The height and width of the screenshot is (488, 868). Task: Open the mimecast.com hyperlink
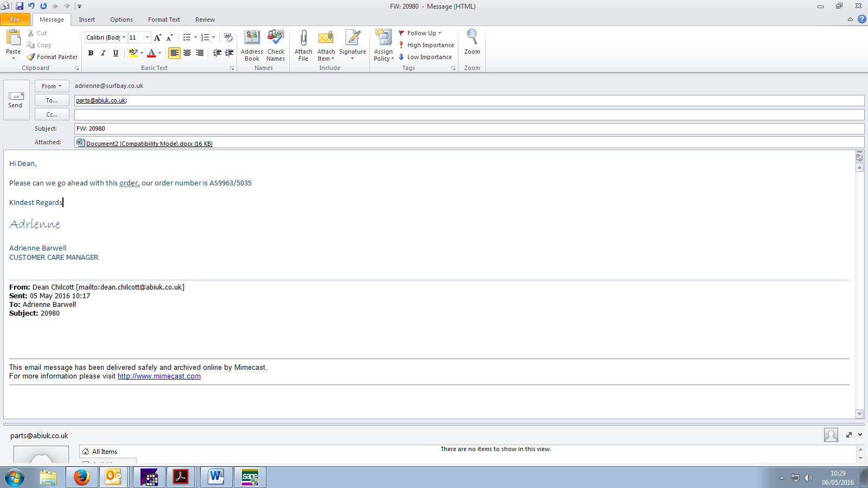click(159, 376)
